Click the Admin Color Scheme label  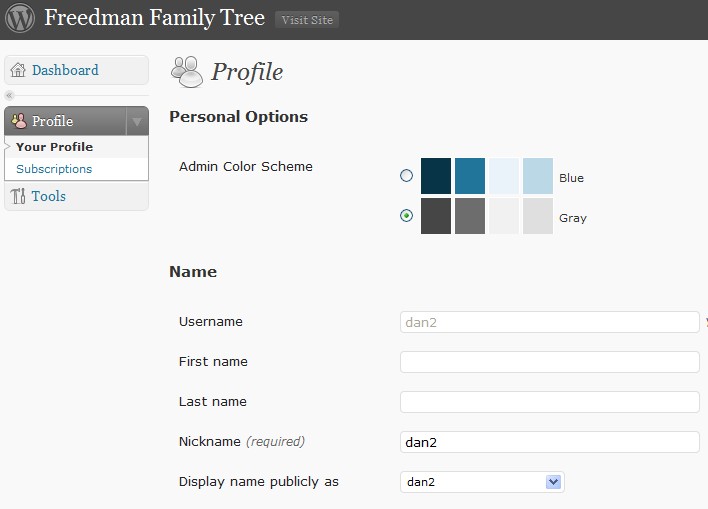(246, 167)
